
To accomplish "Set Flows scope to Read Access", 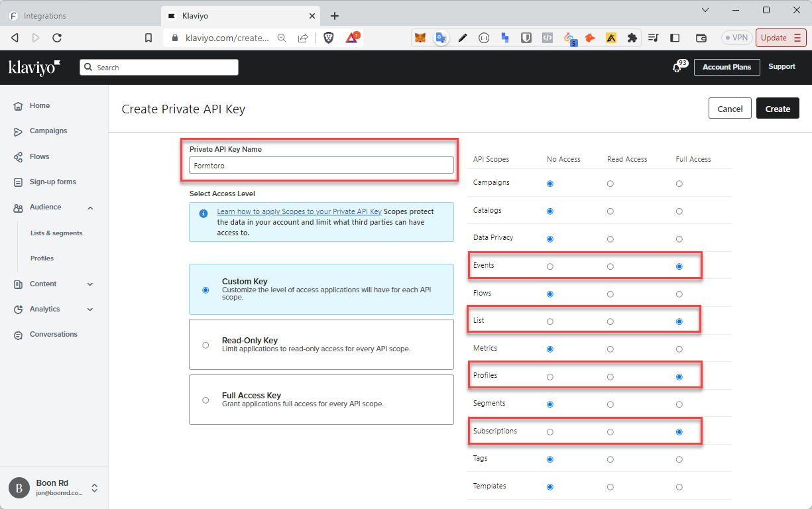I will coord(610,294).
